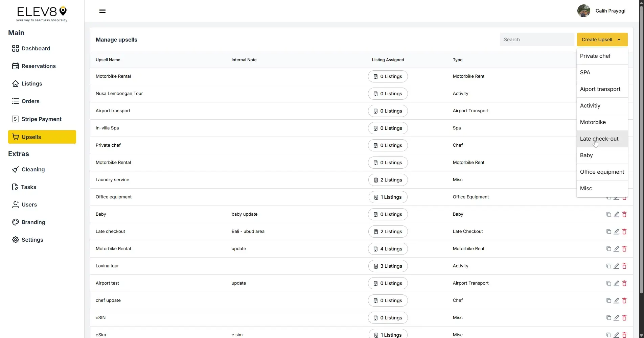Copy the Baby upsell using its duplicate icon
The height and width of the screenshot is (338, 644).
(608, 214)
